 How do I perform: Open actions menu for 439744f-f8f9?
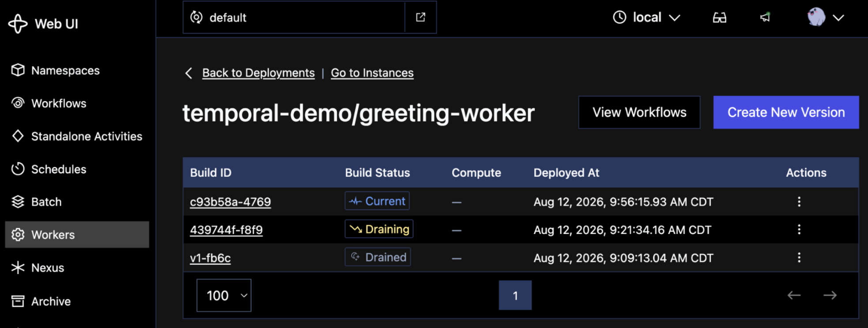799,229
